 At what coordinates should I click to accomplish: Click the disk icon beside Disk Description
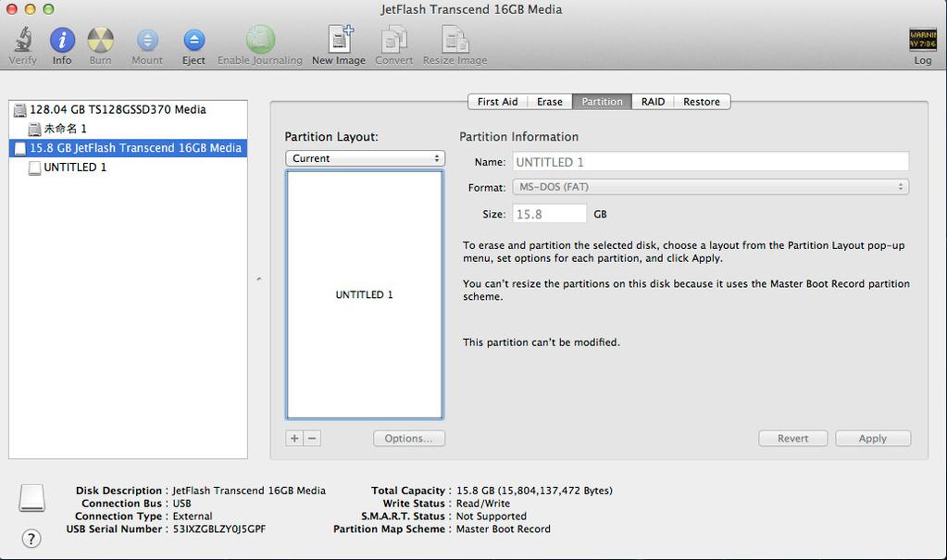click(x=32, y=498)
